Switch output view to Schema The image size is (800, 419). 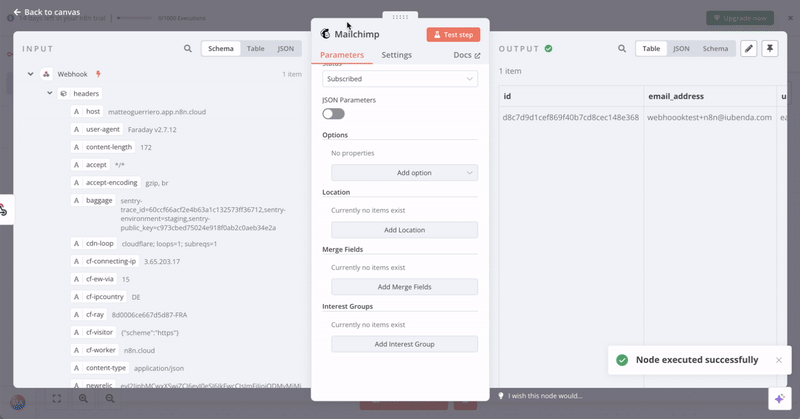[x=715, y=48]
